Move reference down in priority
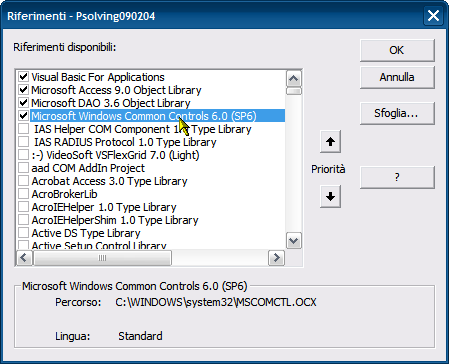This screenshot has height=364, width=449. pos(330,197)
